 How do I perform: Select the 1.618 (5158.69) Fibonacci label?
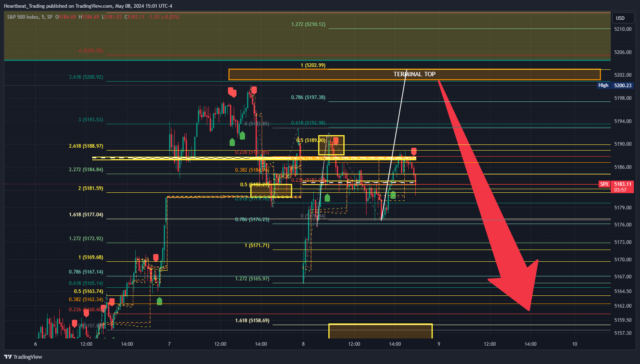pos(252,321)
